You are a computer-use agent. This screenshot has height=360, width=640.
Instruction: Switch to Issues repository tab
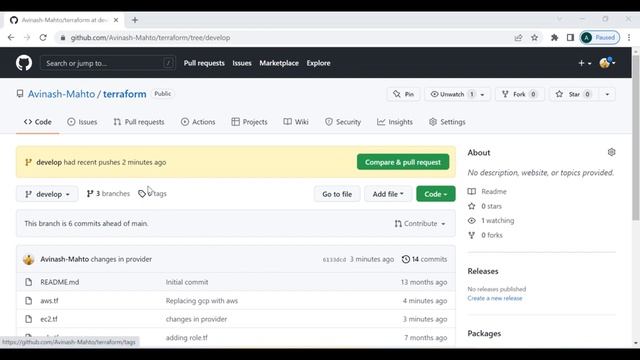82,122
